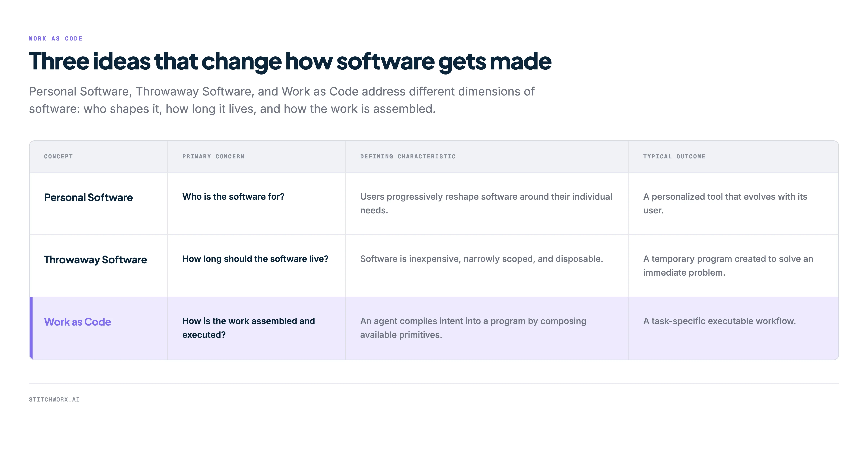Select the 'An agent compiles intent' description
This screenshot has height=463, width=868.
[x=473, y=328]
